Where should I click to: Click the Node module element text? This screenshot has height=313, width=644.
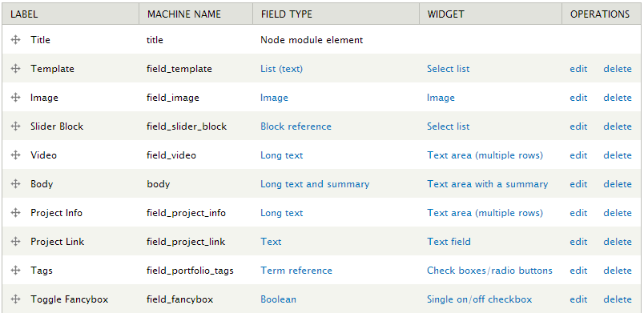coord(312,40)
